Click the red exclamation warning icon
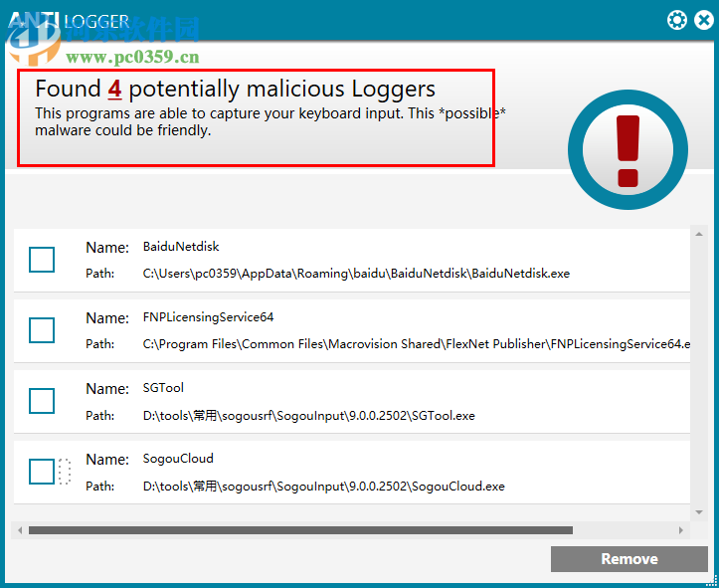The image size is (719, 588). point(628,150)
